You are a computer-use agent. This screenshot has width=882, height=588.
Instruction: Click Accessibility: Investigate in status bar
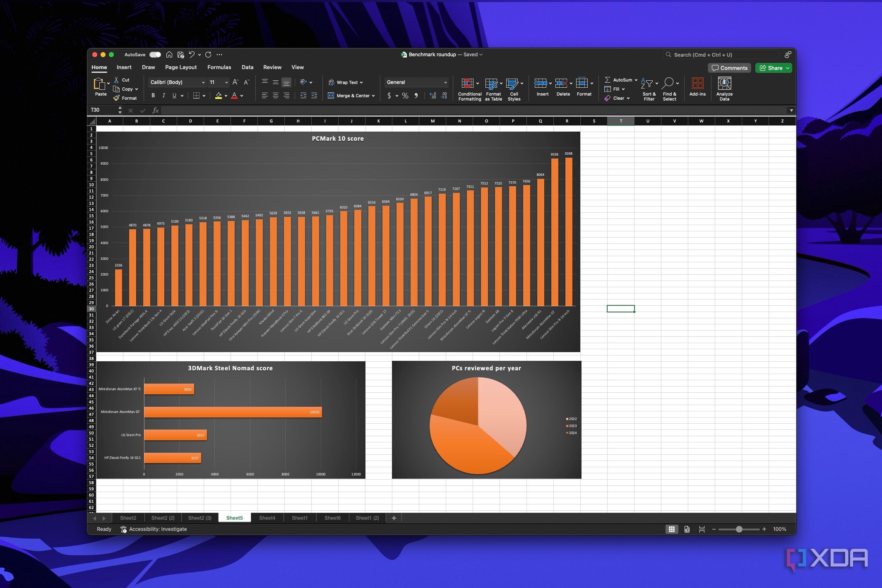tap(154, 529)
